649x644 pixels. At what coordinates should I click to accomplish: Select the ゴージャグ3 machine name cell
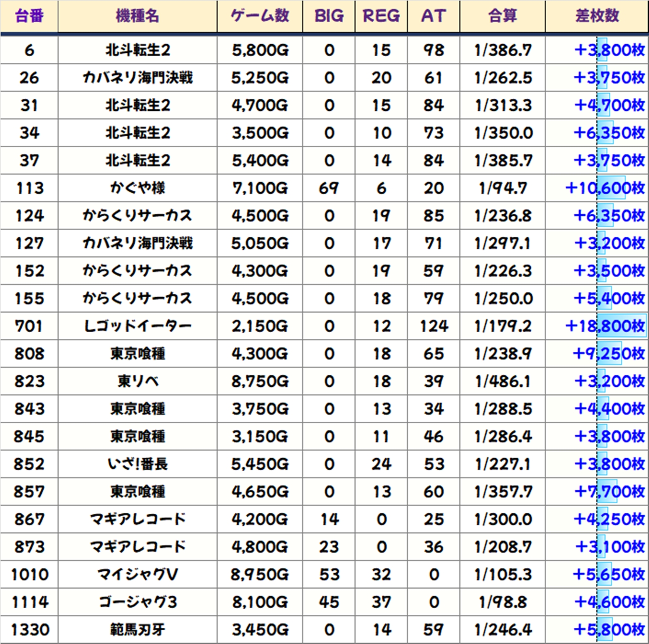[x=137, y=602]
